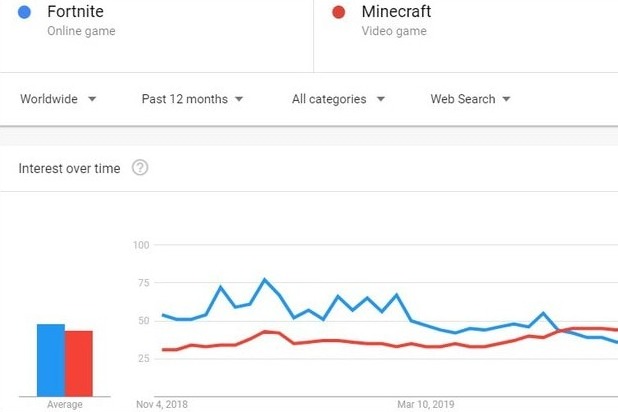Screen dimensions: 618x412
Task: Select the Minecraft search term
Action: click(395, 12)
